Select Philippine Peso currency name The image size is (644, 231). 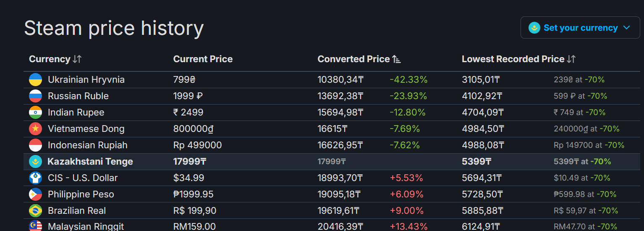pyautogui.click(x=81, y=194)
